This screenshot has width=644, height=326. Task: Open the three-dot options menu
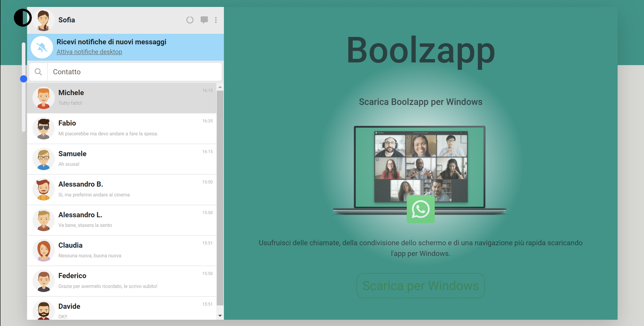[x=216, y=20]
